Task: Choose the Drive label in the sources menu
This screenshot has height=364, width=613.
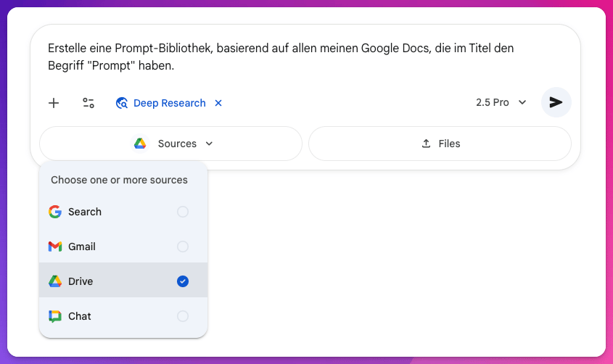Action: click(81, 281)
